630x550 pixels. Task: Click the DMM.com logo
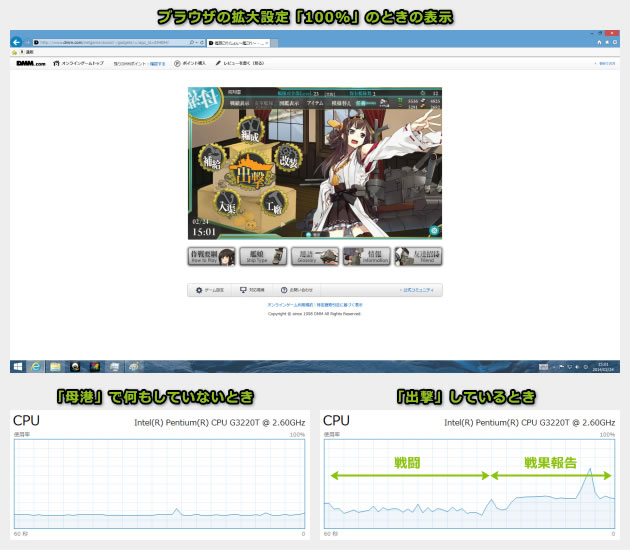click(x=31, y=63)
